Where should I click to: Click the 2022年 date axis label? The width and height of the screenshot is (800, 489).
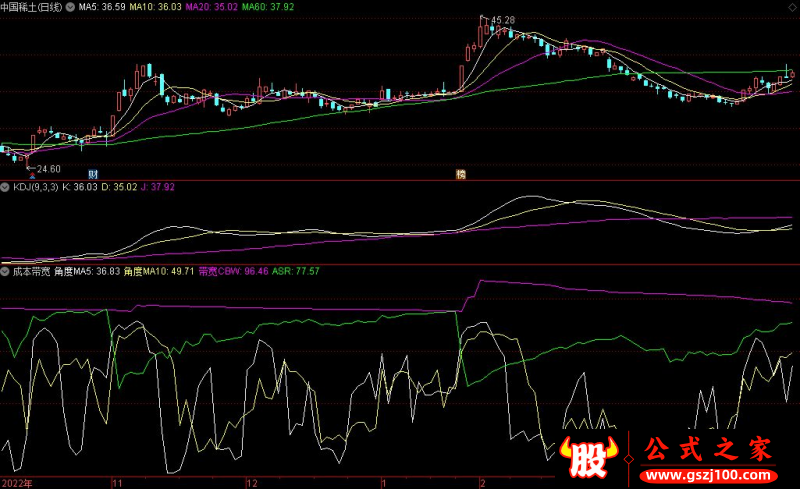click(16, 481)
